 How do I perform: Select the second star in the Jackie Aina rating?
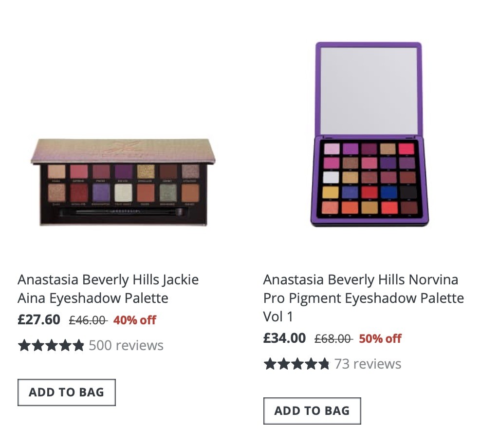pyautogui.click(x=37, y=346)
